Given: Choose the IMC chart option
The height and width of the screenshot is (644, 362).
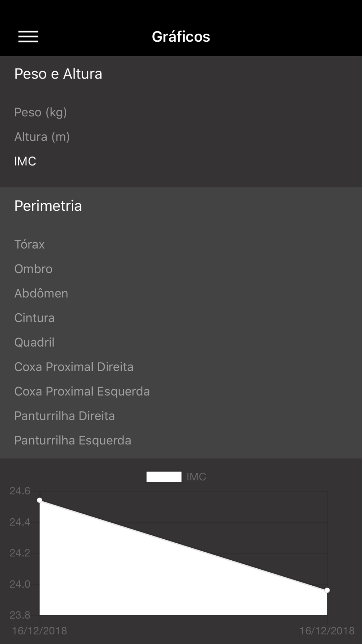Looking at the screenshot, I should (x=25, y=161).
